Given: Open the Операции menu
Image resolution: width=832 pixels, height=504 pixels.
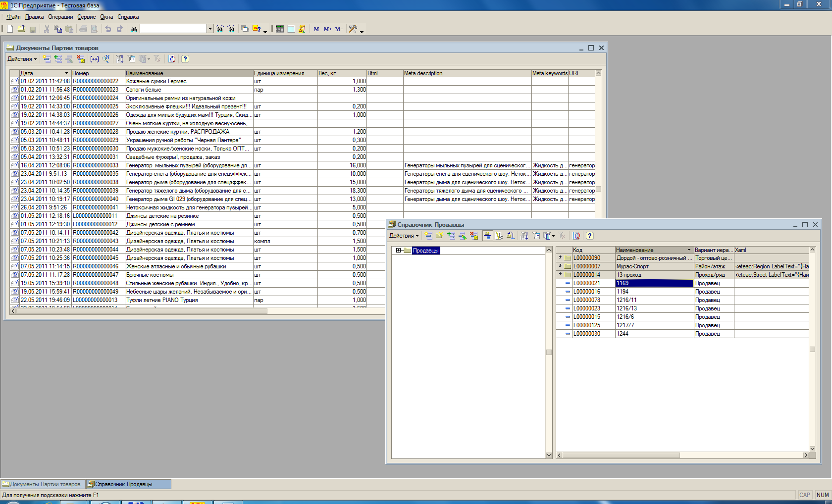Looking at the screenshot, I should [x=60, y=16].
